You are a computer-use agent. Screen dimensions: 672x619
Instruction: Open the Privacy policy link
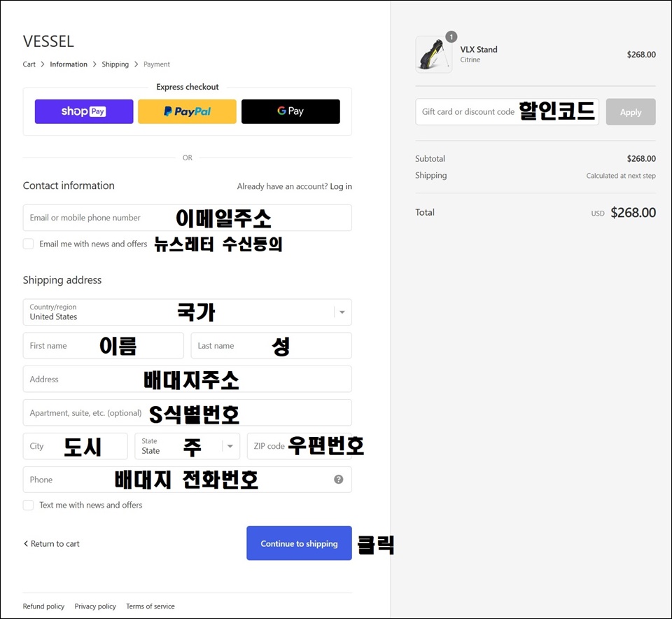click(95, 606)
